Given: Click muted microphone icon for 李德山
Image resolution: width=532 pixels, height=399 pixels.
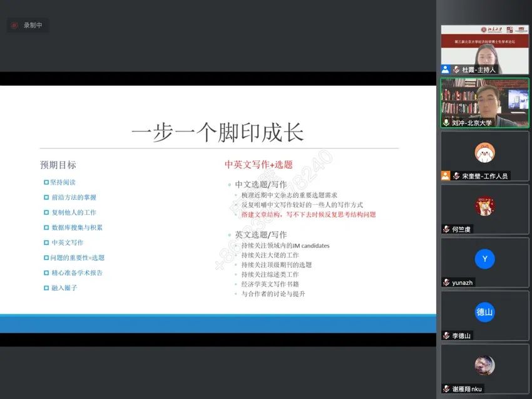Looking at the screenshot, I should 446,336.
